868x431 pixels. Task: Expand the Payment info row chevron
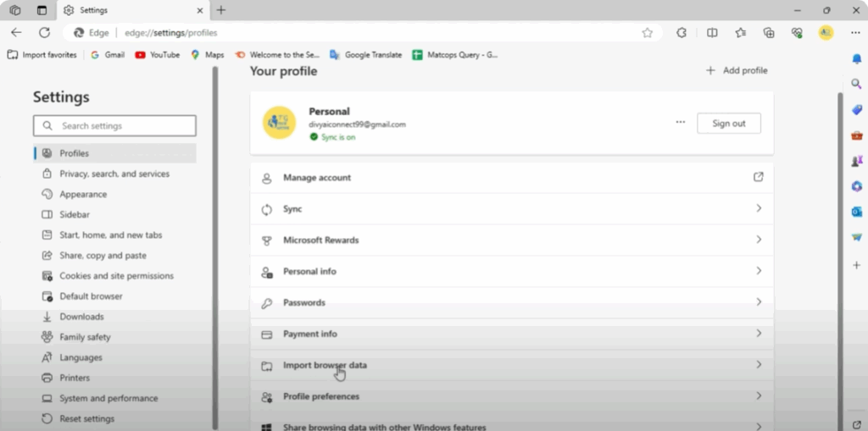[759, 333]
